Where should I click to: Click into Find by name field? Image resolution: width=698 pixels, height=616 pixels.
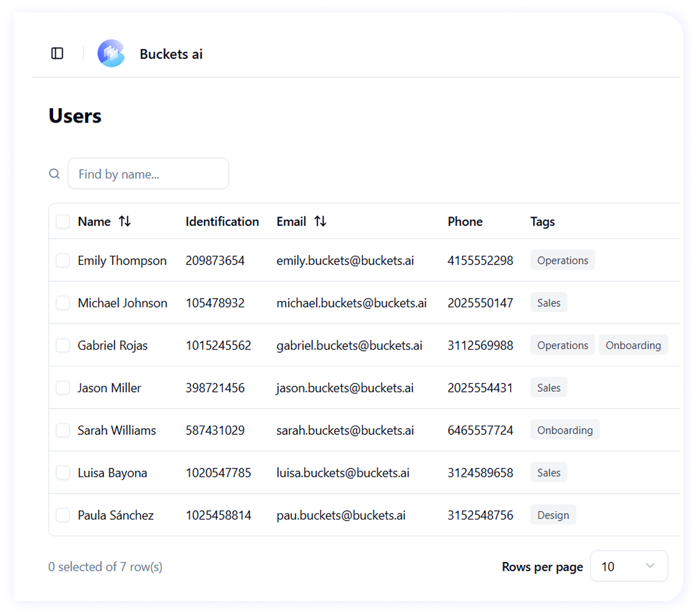tap(148, 174)
